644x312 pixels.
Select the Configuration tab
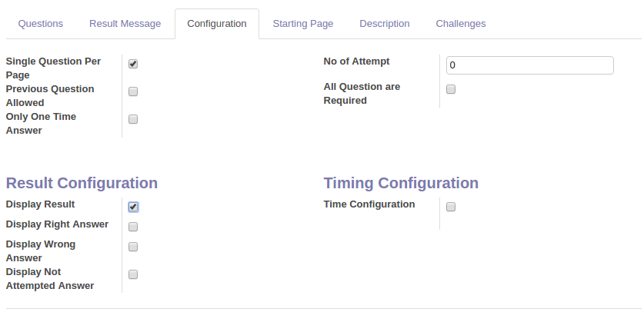point(217,24)
